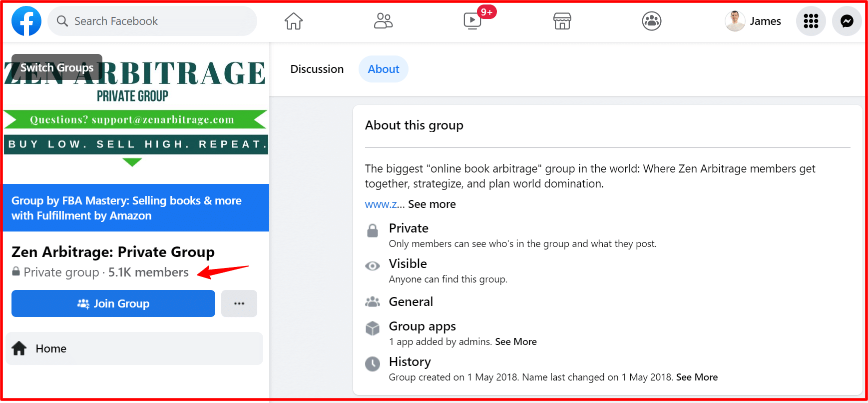Viewport: 868px width, 403px height.
Task: Click the General people icon
Action: click(x=373, y=301)
